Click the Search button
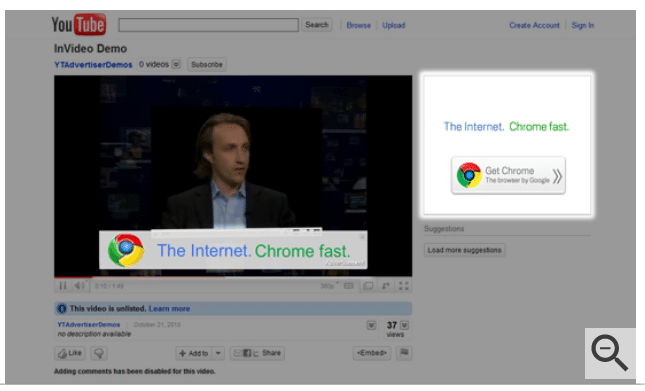Screen dimensions: 645x391 point(317,25)
